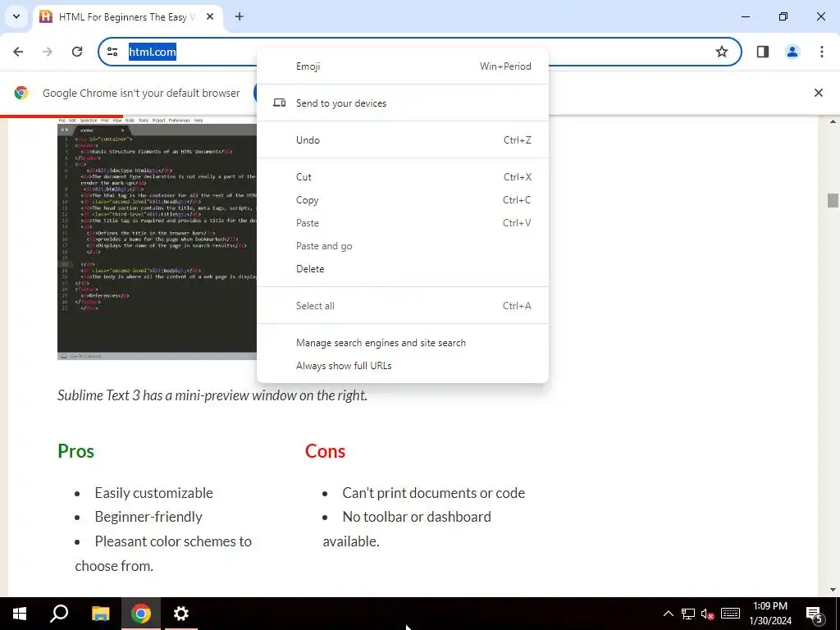Viewport: 840px width, 630px height.
Task: Click the Chrome logo in the infobar
Action: [21, 93]
